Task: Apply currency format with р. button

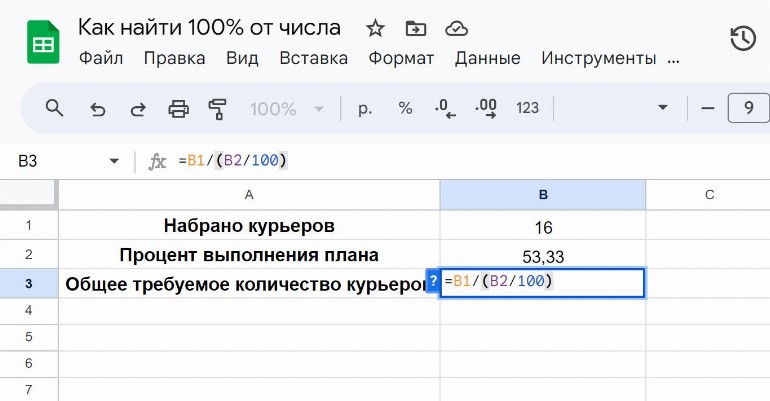Action: 365,108
